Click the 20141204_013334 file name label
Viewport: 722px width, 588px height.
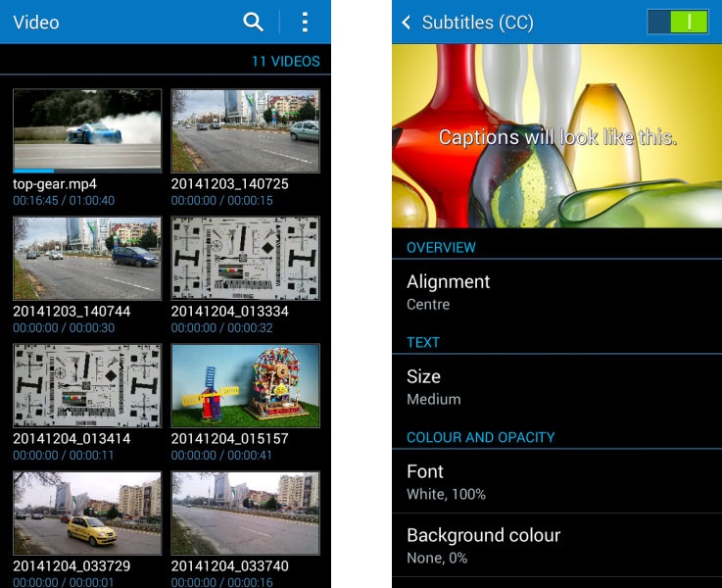[230, 312]
